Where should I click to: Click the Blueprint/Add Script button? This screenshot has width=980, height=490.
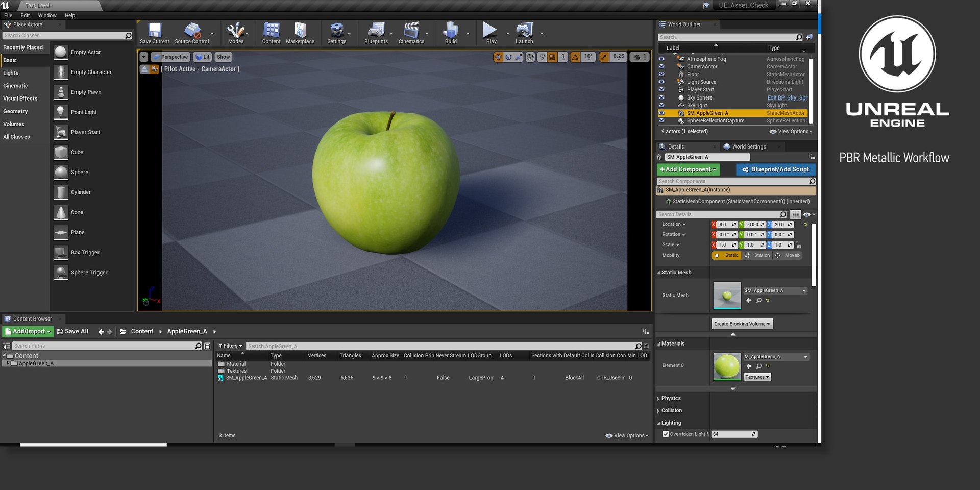(776, 169)
